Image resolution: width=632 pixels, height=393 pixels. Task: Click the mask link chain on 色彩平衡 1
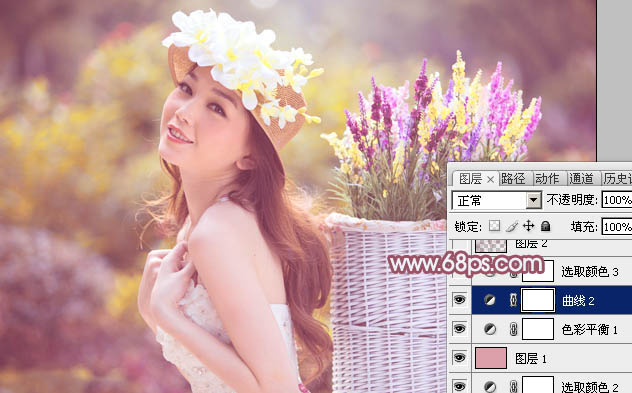coord(513,329)
